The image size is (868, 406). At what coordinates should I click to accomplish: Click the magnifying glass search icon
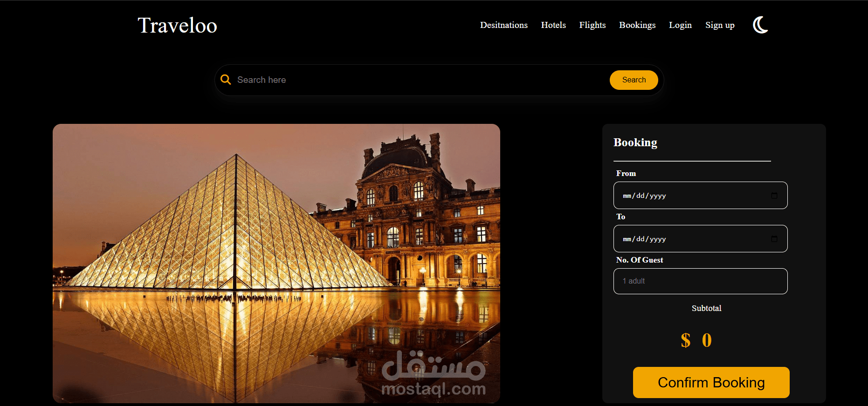coord(226,80)
